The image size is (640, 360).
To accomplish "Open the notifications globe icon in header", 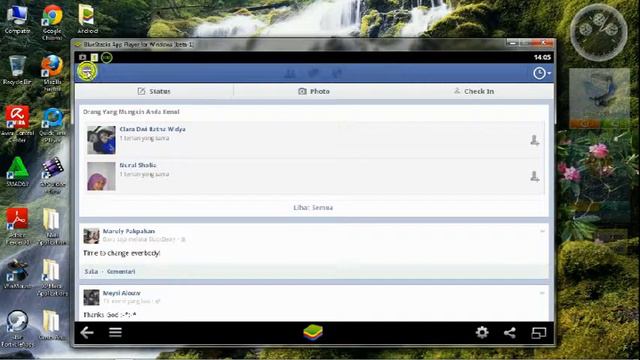I will (337, 73).
